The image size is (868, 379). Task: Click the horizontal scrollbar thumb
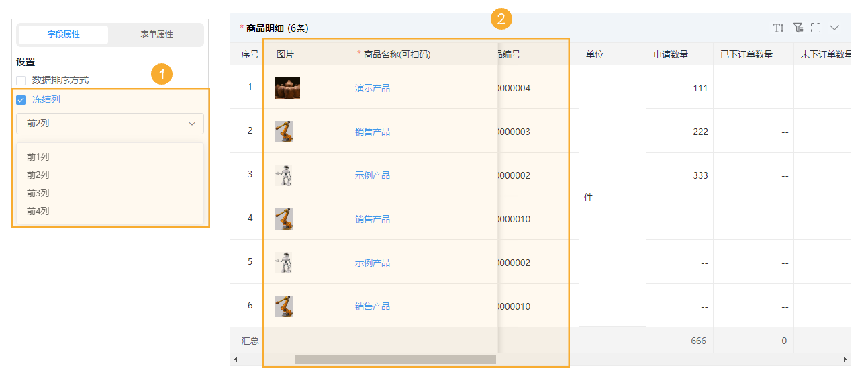point(395,360)
